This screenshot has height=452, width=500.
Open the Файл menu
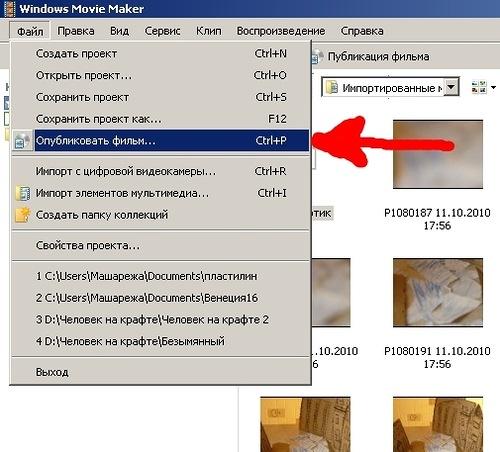point(30,31)
